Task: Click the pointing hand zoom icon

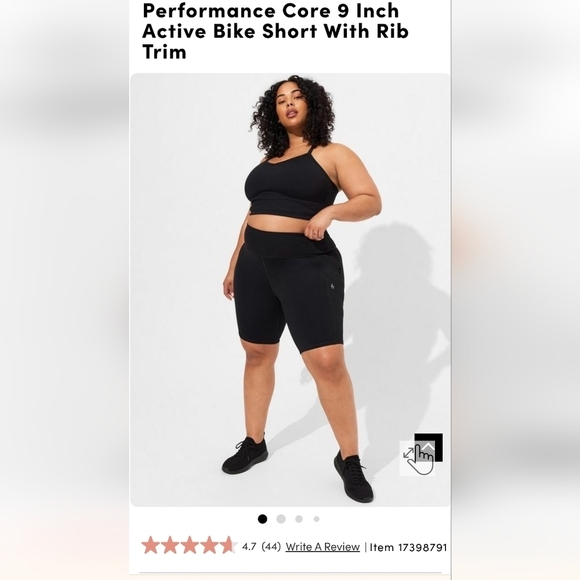Action: 422,460
